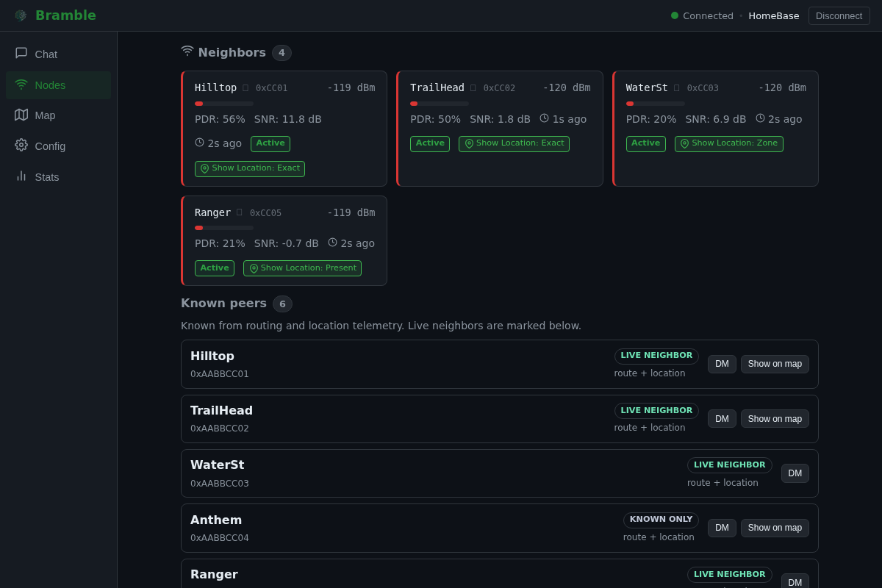The image size is (882, 588).
Task: Click Hilltop signal strength bar
Action: (224, 104)
